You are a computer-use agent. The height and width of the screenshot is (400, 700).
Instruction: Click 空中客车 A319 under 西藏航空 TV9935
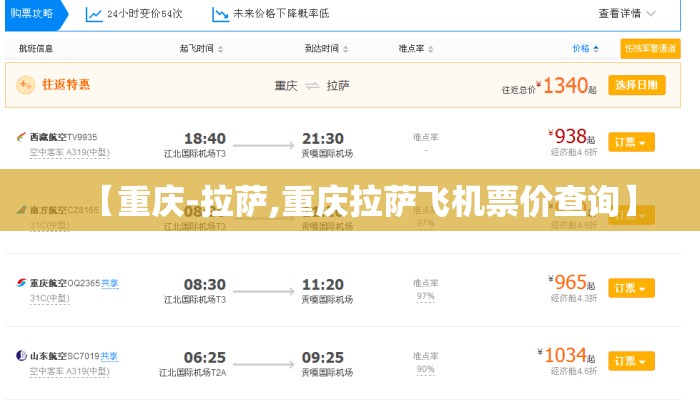coord(69,153)
